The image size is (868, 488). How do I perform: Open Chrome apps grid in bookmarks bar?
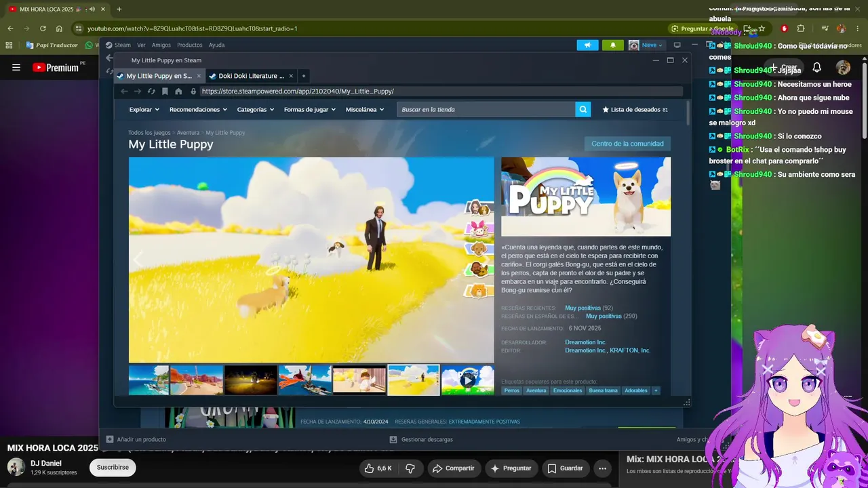(x=9, y=45)
